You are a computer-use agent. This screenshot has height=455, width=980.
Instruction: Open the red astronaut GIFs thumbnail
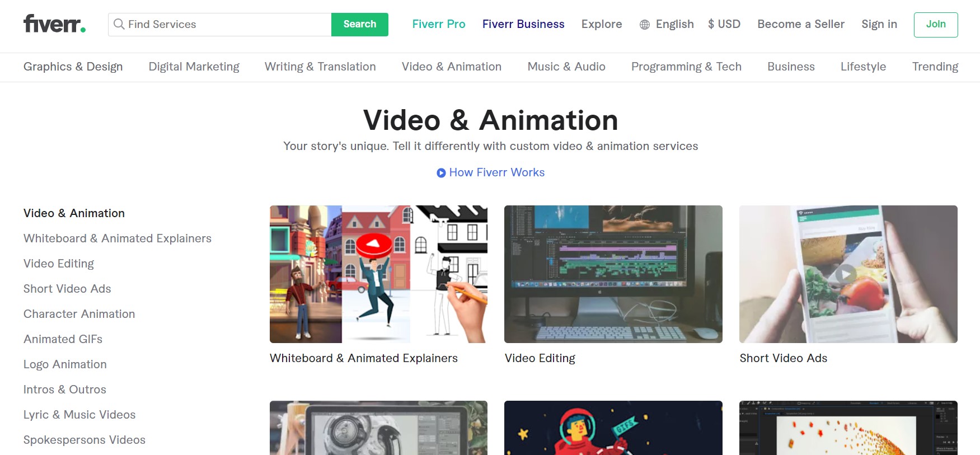(x=613, y=428)
